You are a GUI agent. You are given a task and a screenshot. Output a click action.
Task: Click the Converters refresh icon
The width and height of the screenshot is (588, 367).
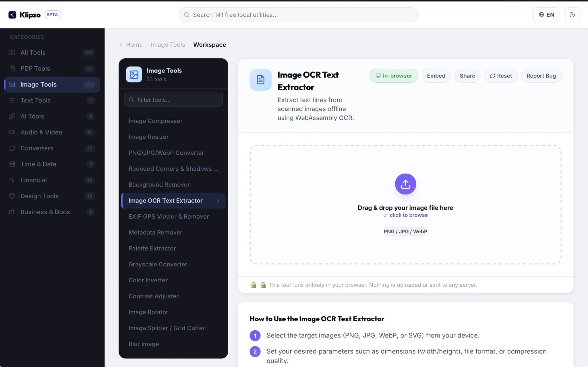point(12,148)
